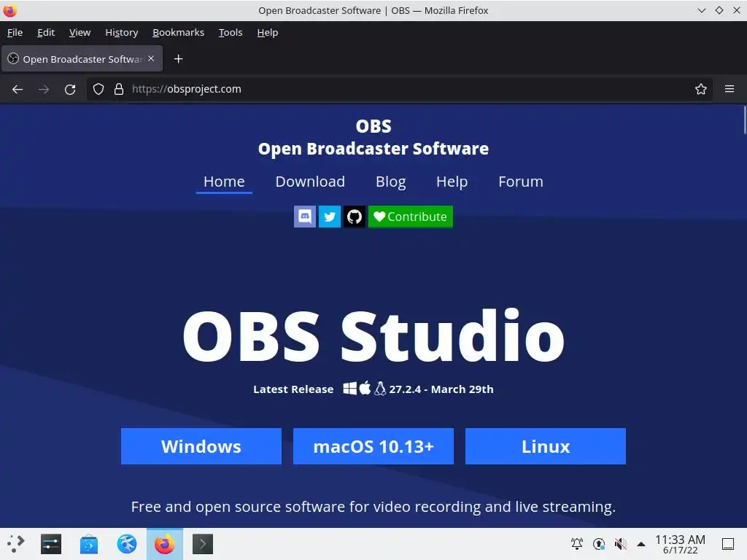Open the site's Help page link
The height and width of the screenshot is (560, 747).
click(x=452, y=182)
